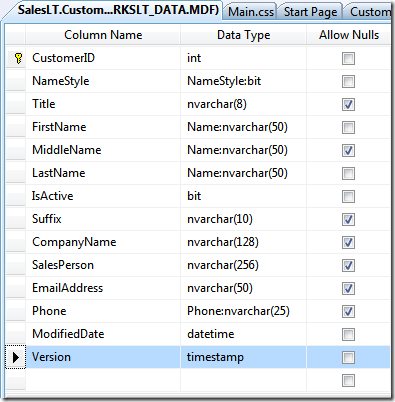Image resolution: width=395 pixels, height=402 pixels.
Task: Select the LastName column name cell
Action: click(103, 173)
